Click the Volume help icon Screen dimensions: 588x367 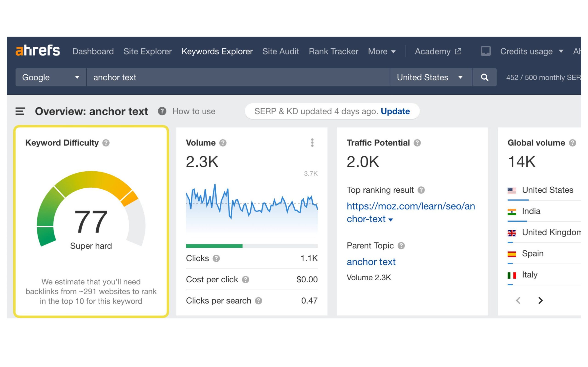pos(223,143)
